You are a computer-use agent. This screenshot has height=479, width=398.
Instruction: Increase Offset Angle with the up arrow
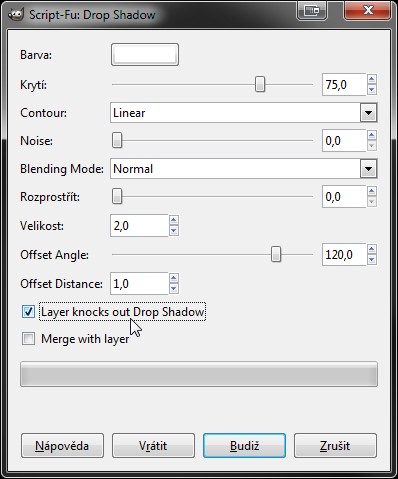[x=372, y=249]
